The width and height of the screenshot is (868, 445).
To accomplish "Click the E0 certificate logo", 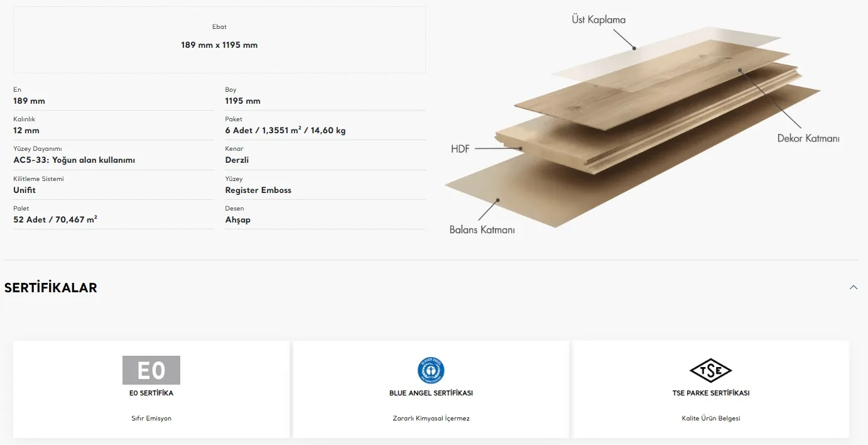I will tap(151, 370).
